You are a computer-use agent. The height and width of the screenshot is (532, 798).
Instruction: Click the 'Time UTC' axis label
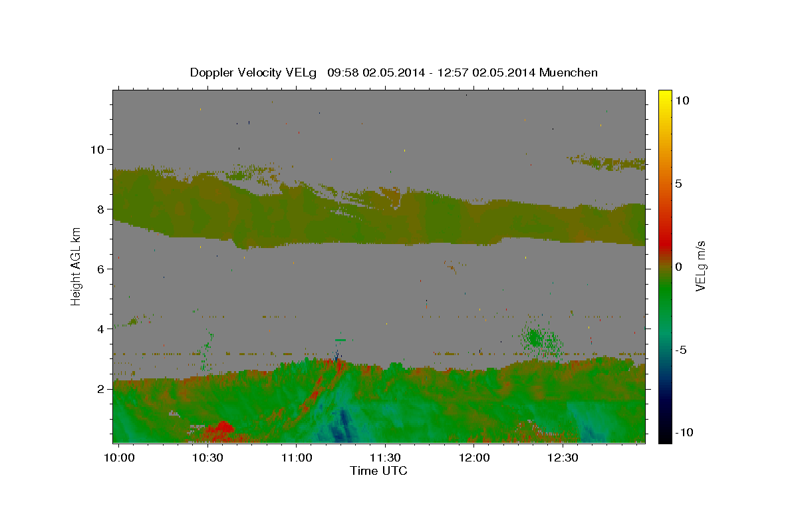(378, 471)
